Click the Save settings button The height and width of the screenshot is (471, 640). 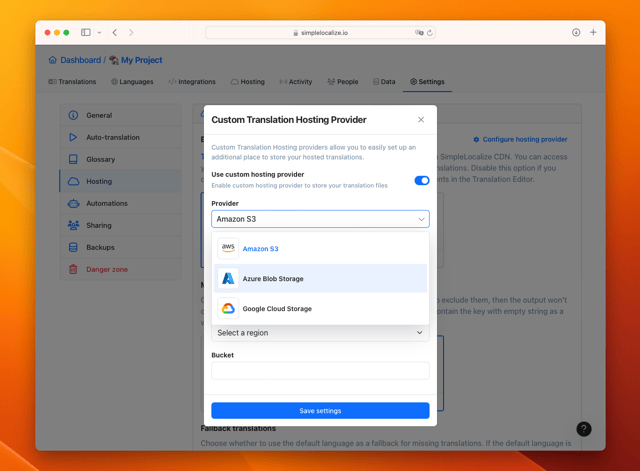click(320, 411)
